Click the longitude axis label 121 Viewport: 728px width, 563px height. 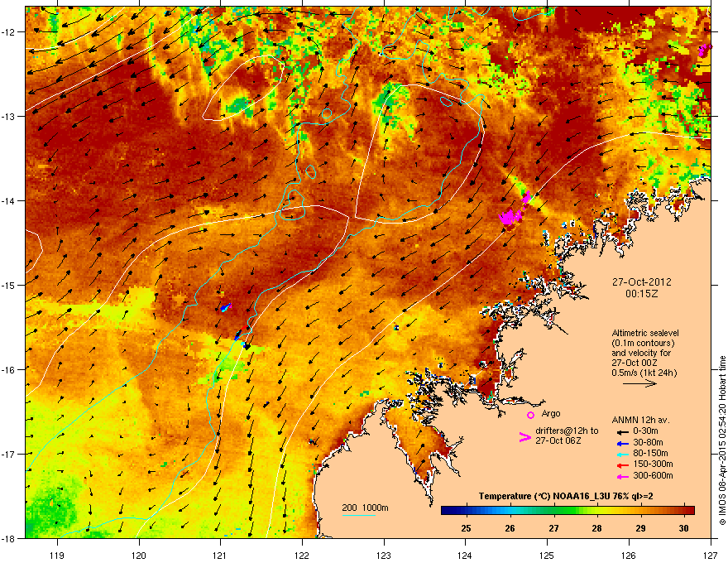point(220,555)
